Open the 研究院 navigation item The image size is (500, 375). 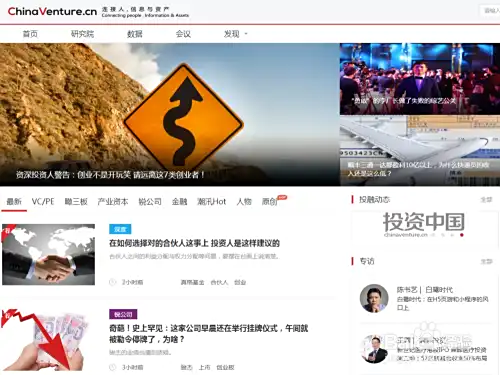(x=82, y=34)
